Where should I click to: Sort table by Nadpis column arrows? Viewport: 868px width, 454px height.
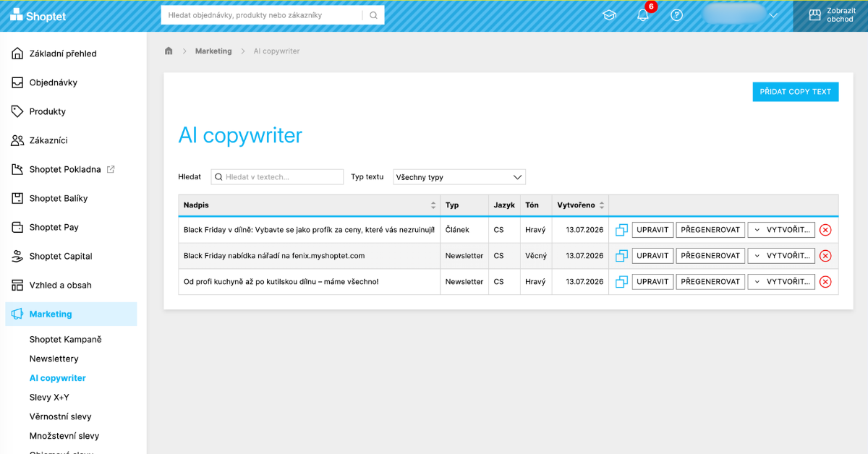(x=433, y=205)
